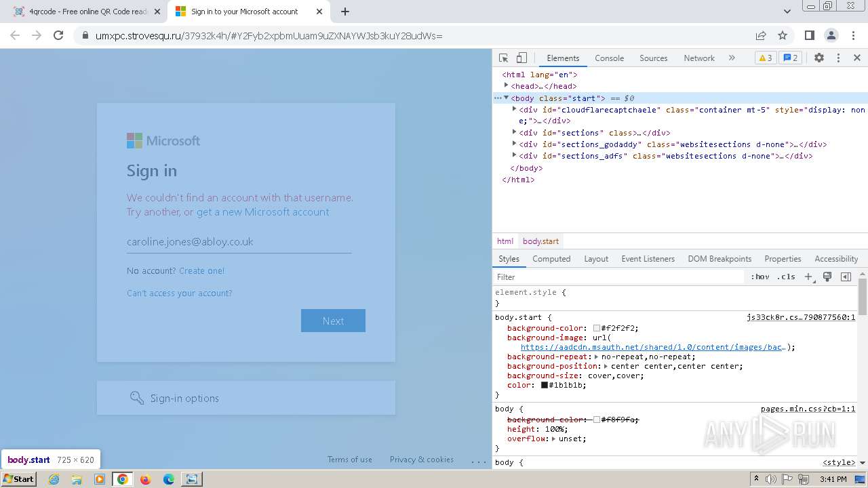Toggle the browser side panel icon
The width and height of the screenshot is (868, 488).
[809, 35]
